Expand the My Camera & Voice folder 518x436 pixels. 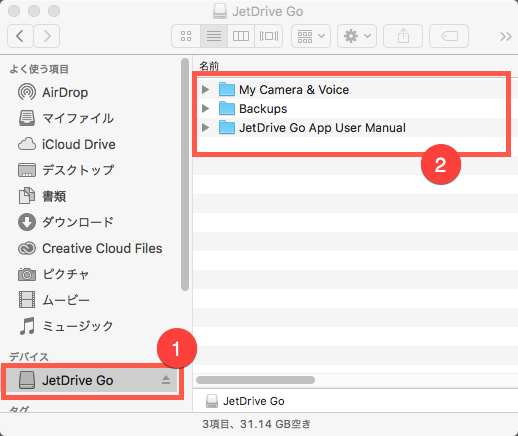pos(206,89)
